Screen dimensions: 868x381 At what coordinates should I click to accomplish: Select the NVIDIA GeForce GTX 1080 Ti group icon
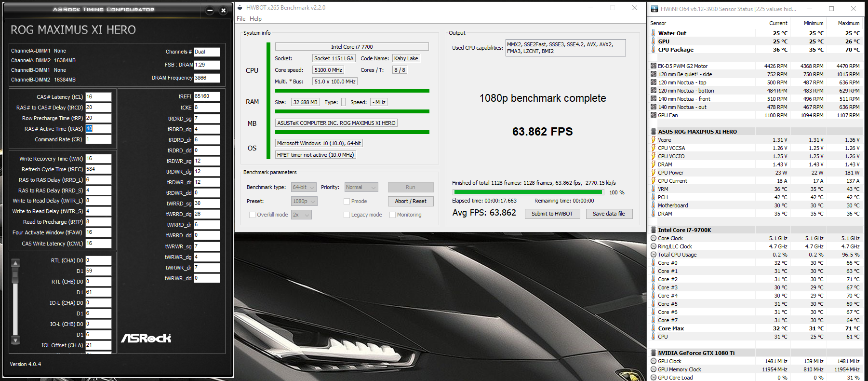click(x=654, y=353)
